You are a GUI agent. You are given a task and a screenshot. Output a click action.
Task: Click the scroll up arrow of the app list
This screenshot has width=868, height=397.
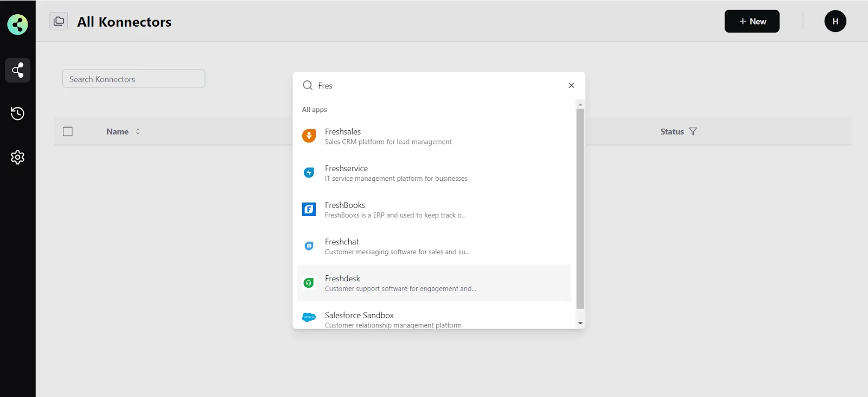(x=580, y=104)
